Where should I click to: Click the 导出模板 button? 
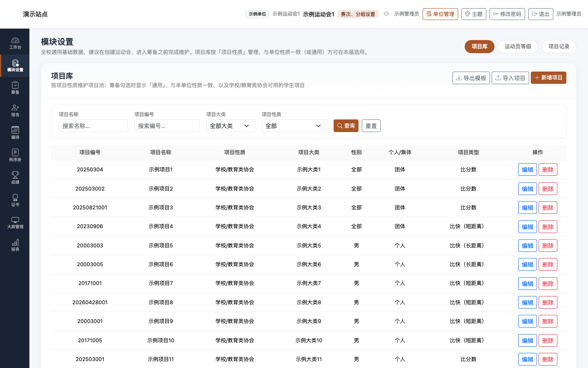(471, 78)
